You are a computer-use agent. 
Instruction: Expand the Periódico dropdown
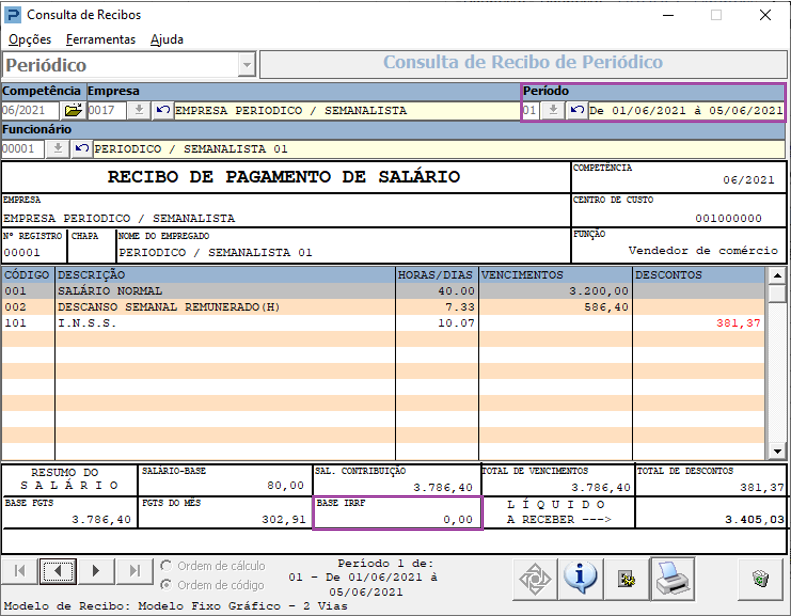[246, 65]
